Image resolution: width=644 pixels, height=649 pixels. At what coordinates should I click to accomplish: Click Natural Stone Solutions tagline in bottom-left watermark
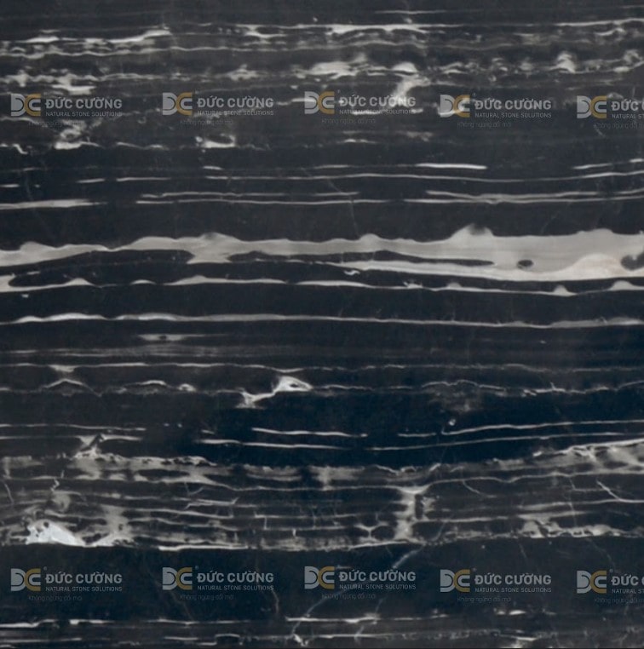83,589
